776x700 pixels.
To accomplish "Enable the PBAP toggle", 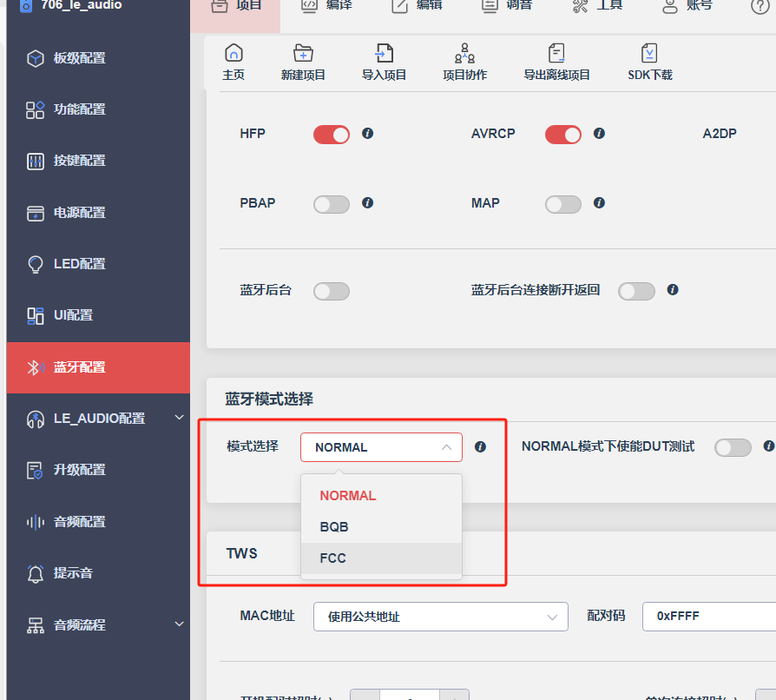I will tap(332, 204).
